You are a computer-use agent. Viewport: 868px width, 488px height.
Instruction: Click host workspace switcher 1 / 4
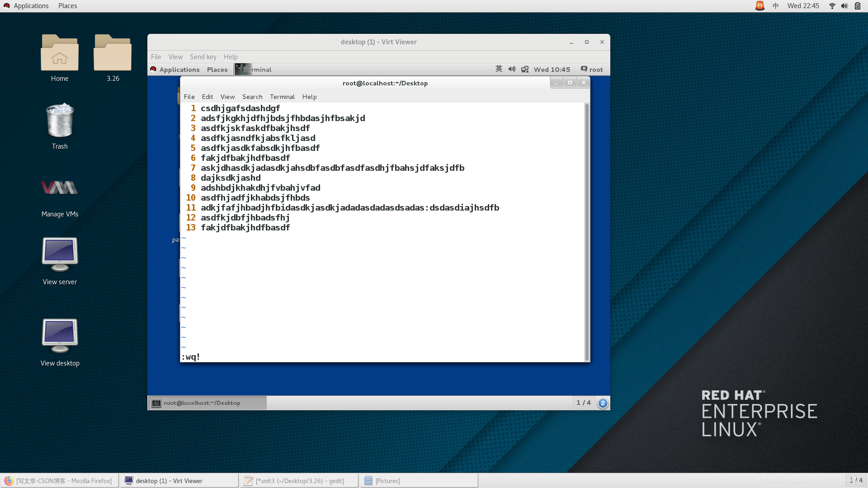tap(856, 480)
